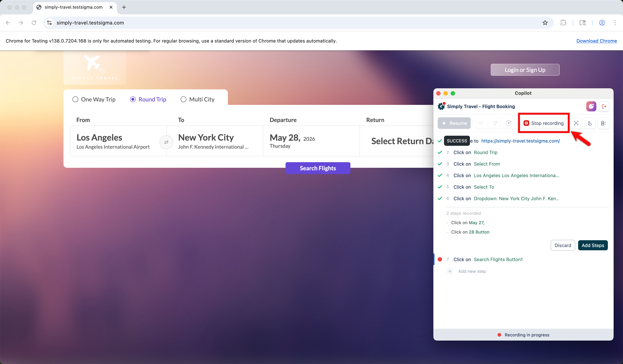The image size is (623, 364).
Task: Click the SUCCESS tooltip badge on step 1
Action: click(457, 141)
